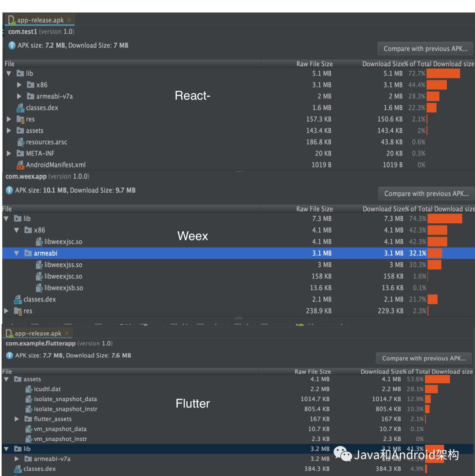Click Download Size header in Flutter panel
This screenshot has height=476, width=475.
(x=380, y=371)
